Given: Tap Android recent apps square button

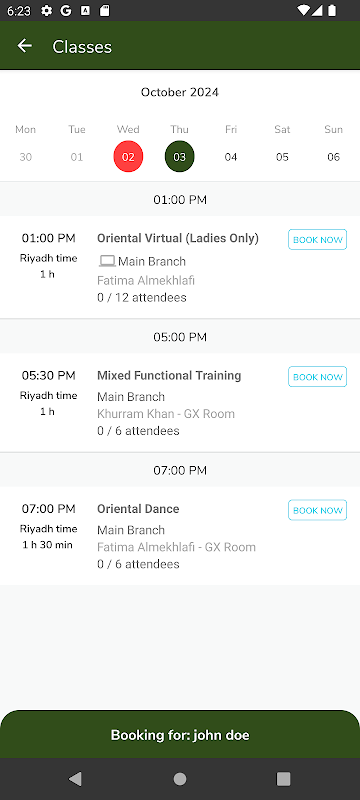Looking at the screenshot, I should pos(283,779).
